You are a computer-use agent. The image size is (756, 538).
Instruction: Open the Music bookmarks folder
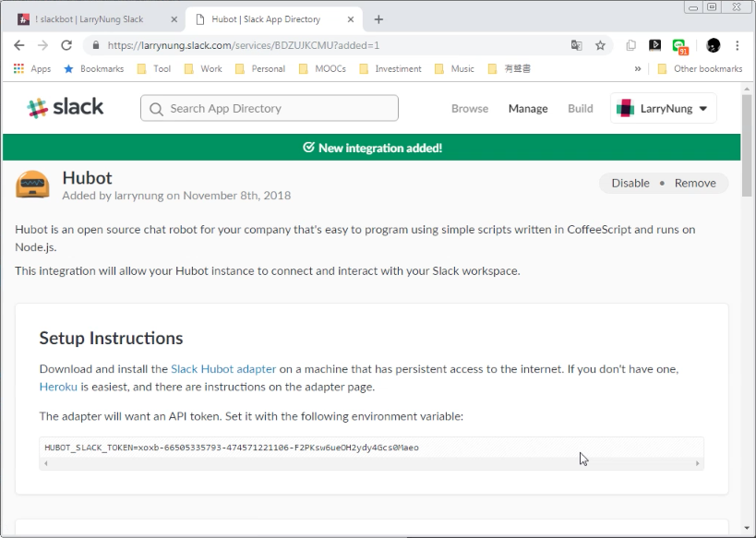click(455, 68)
